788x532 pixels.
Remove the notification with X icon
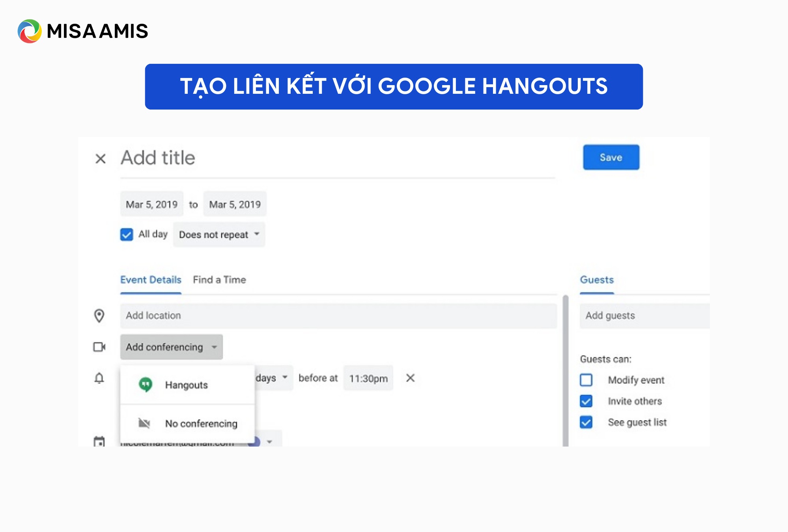410,378
